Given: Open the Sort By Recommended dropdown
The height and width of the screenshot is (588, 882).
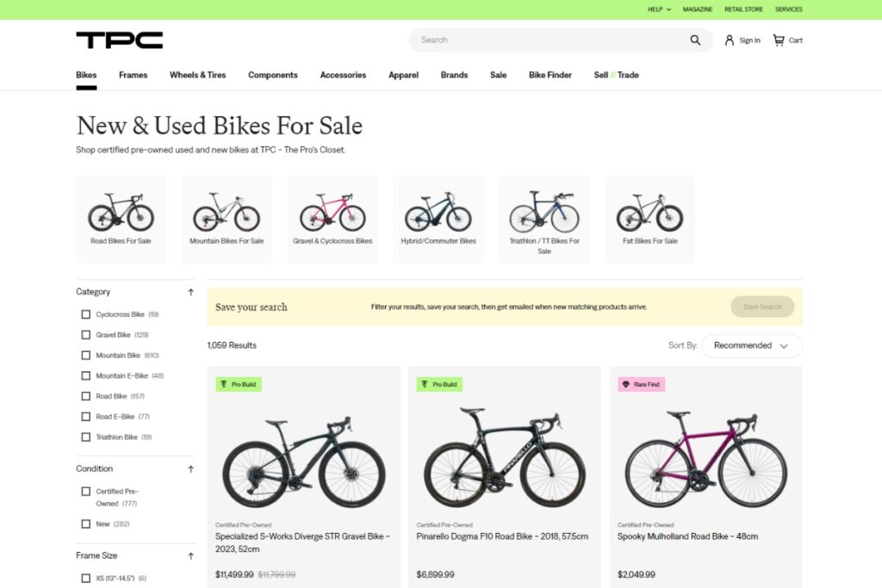Looking at the screenshot, I should tap(752, 346).
